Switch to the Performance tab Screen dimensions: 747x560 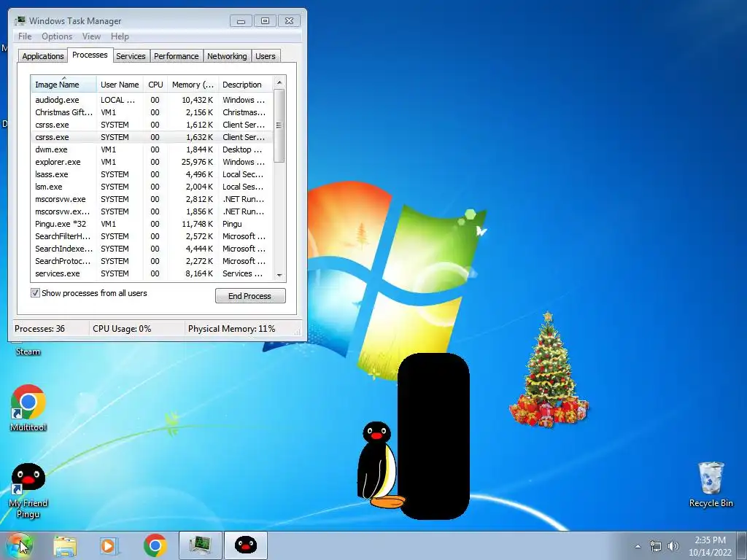(x=176, y=56)
